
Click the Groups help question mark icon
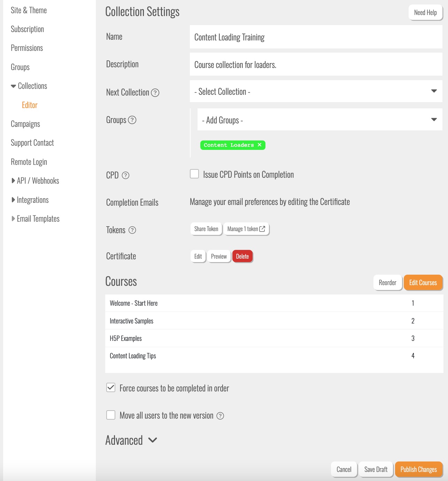click(x=132, y=120)
